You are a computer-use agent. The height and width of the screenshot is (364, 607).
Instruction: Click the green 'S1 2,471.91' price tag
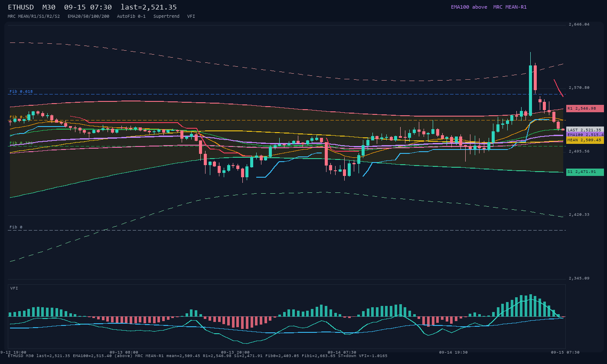click(x=585, y=172)
